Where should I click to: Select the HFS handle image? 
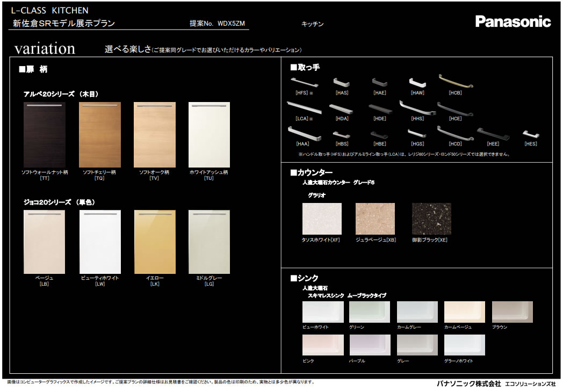tap(305, 83)
